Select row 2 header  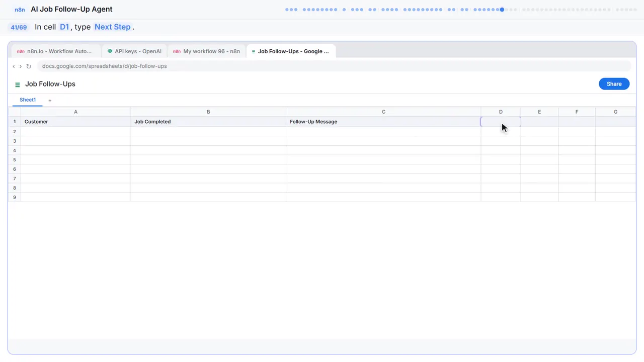tap(15, 132)
